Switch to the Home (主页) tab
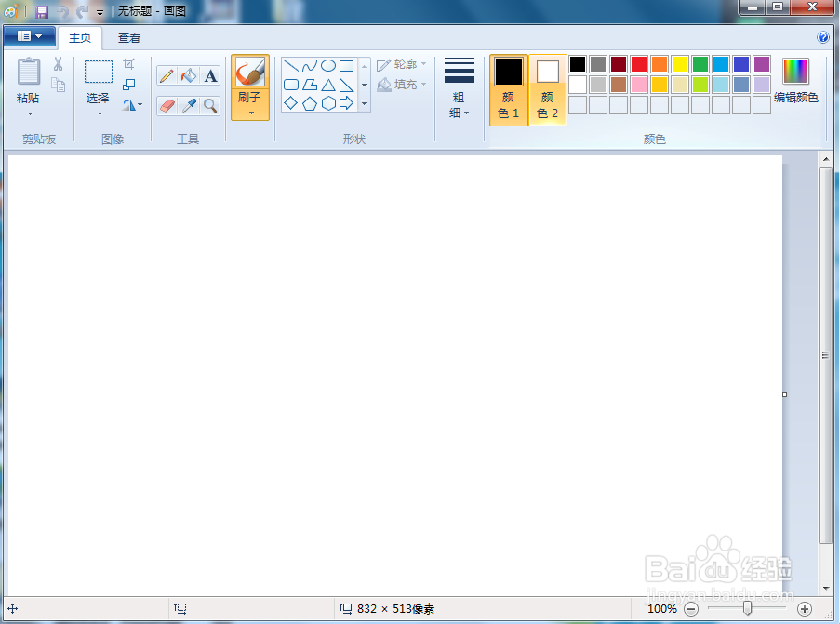Screen dimensions: 840x624 click(x=80, y=37)
